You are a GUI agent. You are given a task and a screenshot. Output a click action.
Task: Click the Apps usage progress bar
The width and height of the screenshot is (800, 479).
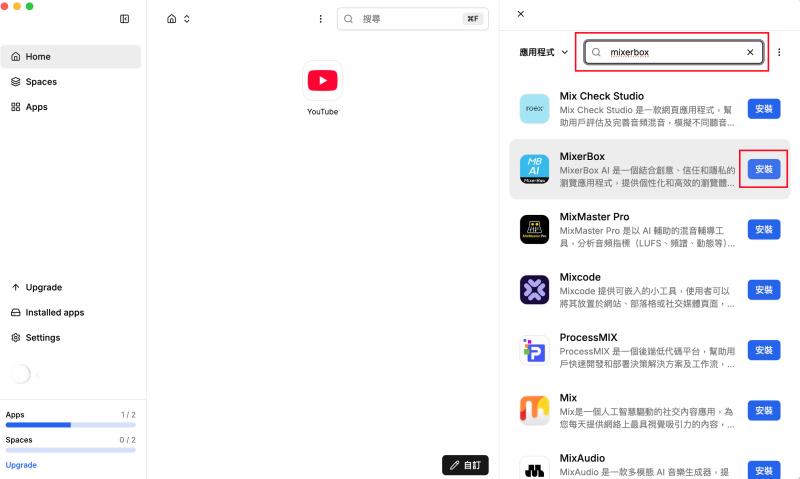70,424
